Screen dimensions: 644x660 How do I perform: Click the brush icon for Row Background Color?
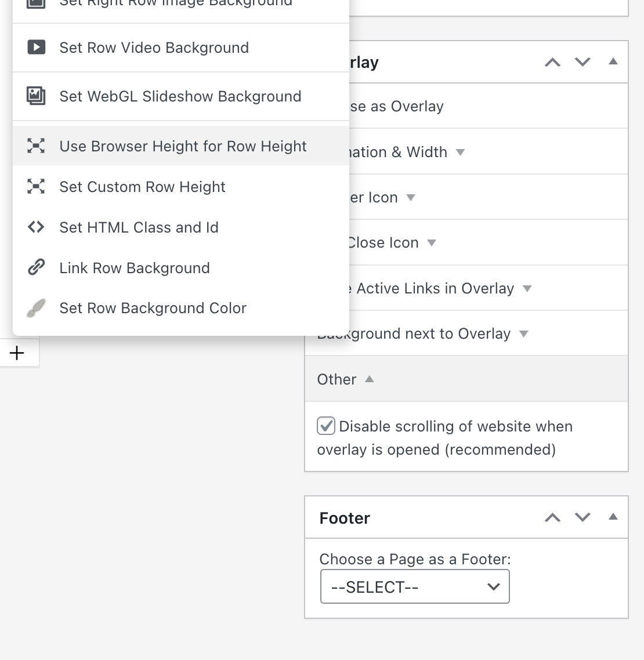coord(36,308)
